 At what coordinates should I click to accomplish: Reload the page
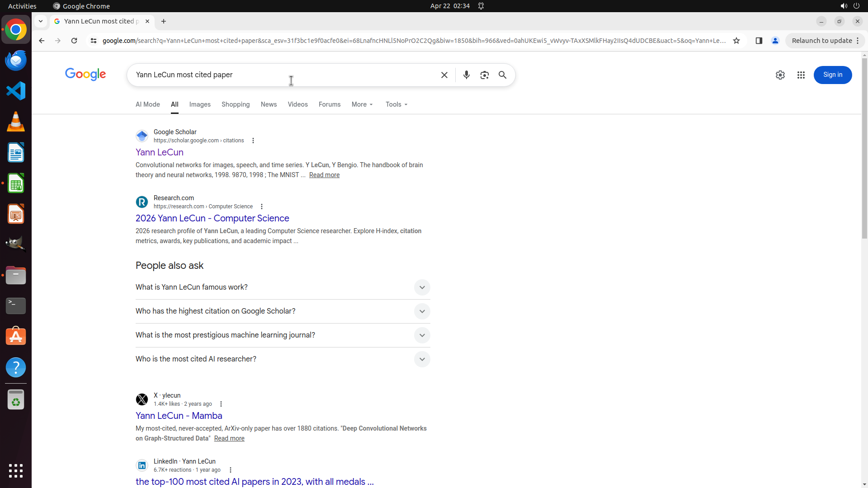tap(74, 41)
